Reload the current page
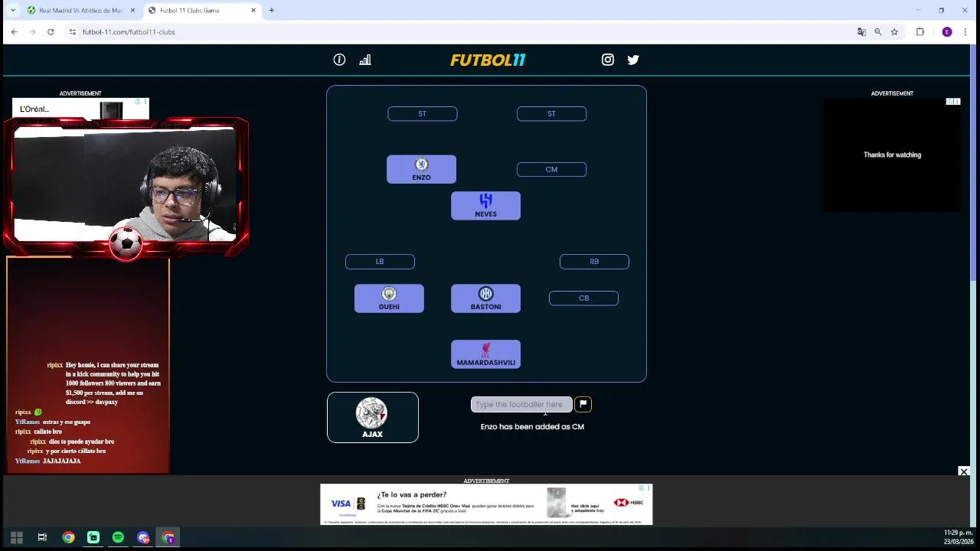Screen dimensions: 980x551 point(51,31)
